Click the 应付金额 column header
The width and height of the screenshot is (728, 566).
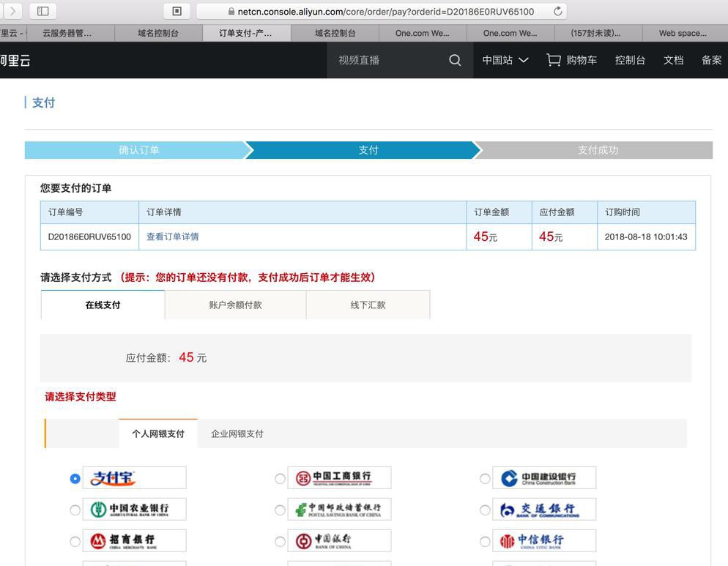click(565, 212)
